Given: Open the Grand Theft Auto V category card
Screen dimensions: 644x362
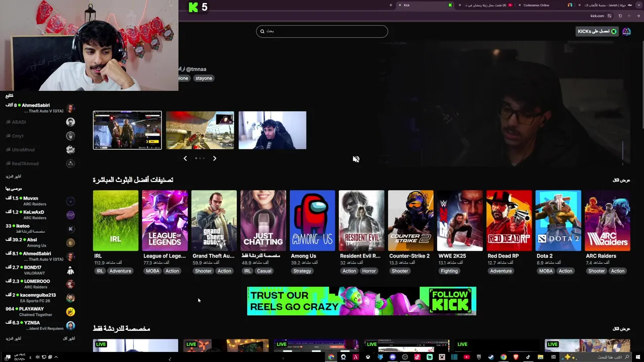Looking at the screenshot, I should click(x=214, y=220).
